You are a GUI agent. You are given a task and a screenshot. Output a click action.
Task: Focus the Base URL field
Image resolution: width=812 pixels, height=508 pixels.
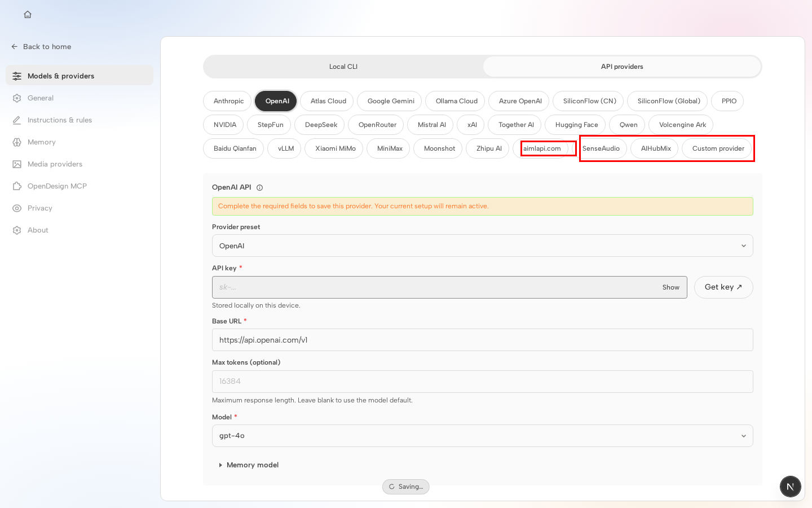(x=483, y=340)
